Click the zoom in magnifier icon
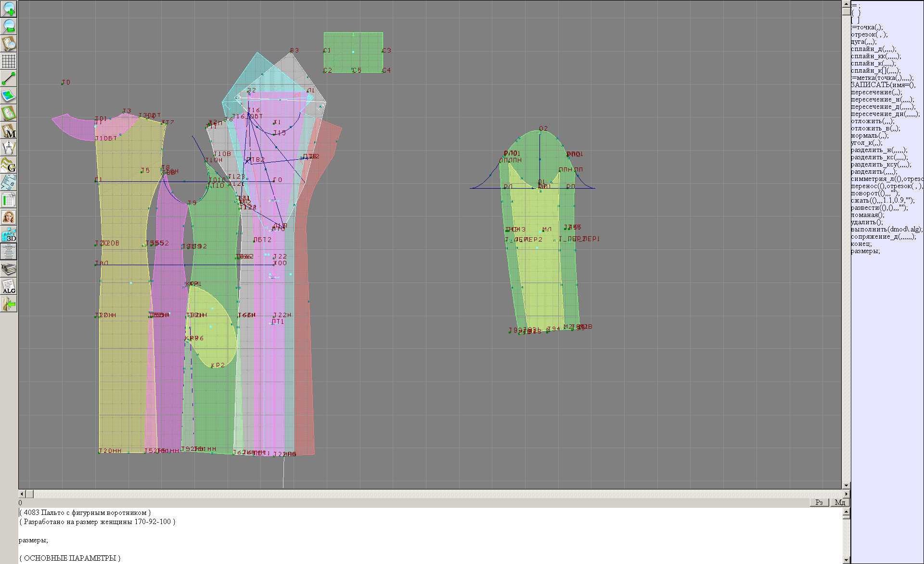 (x=9, y=9)
